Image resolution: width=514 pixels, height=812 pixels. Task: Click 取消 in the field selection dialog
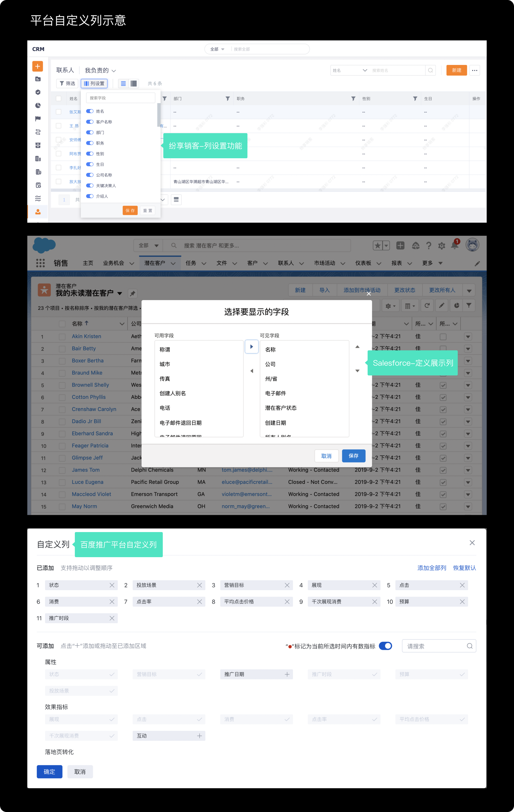tap(326, 456)
